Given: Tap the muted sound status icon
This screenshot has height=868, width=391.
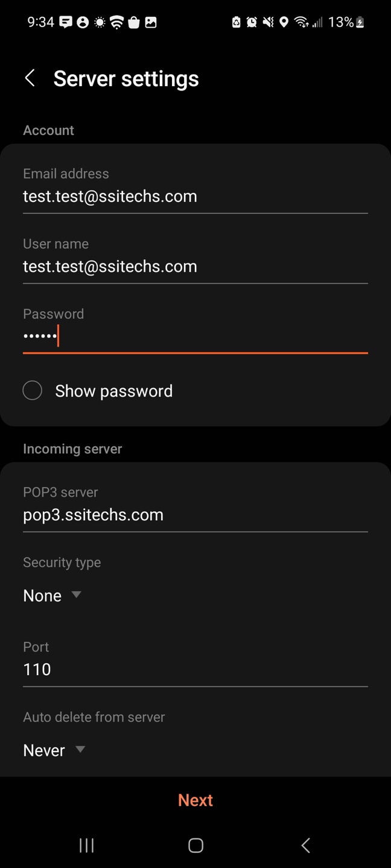Looking at the screenshot, I should coord(268,22).
